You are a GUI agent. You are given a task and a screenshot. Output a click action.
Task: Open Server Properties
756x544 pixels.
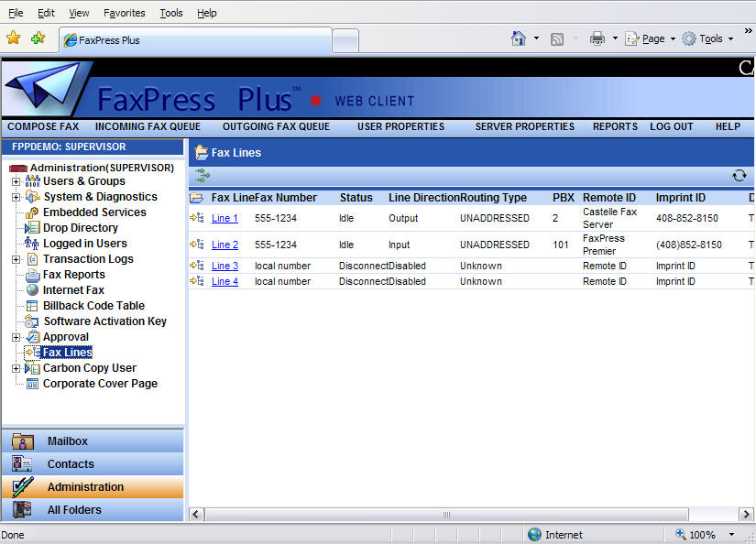coord(524,126)
